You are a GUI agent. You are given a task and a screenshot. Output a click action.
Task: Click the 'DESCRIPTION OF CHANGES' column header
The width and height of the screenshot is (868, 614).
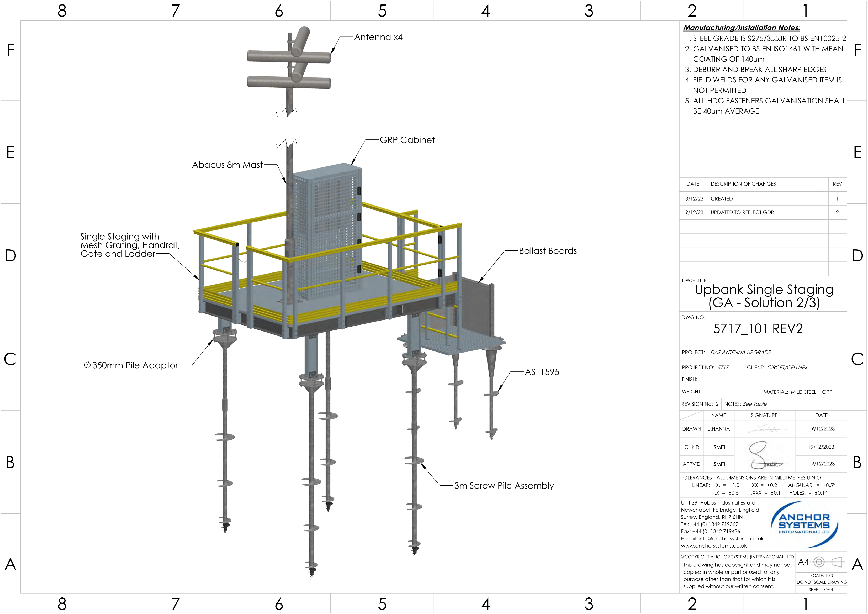pyautogui.click(x=743, y=184)
